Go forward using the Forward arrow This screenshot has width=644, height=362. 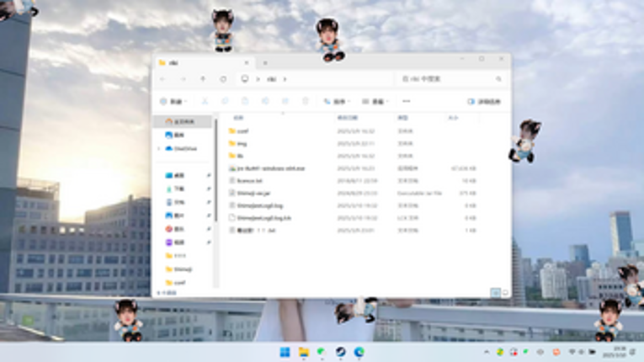click(x=183, y=79)
